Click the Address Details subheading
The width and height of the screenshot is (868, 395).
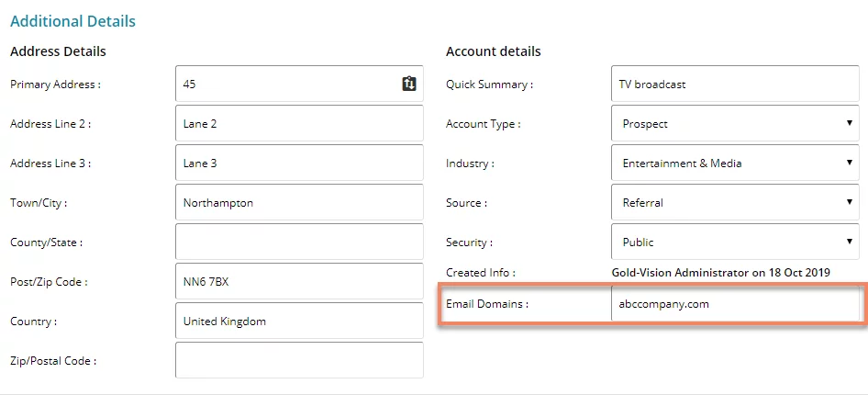pyautogui.click(x=58, y=52)
